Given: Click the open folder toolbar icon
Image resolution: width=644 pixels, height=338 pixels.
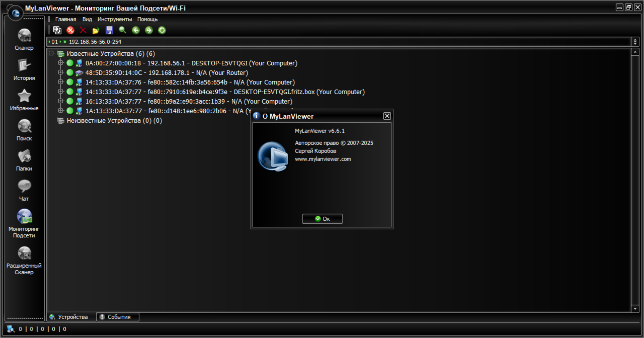Looking at the screenshot, I should tap(96, 31).
